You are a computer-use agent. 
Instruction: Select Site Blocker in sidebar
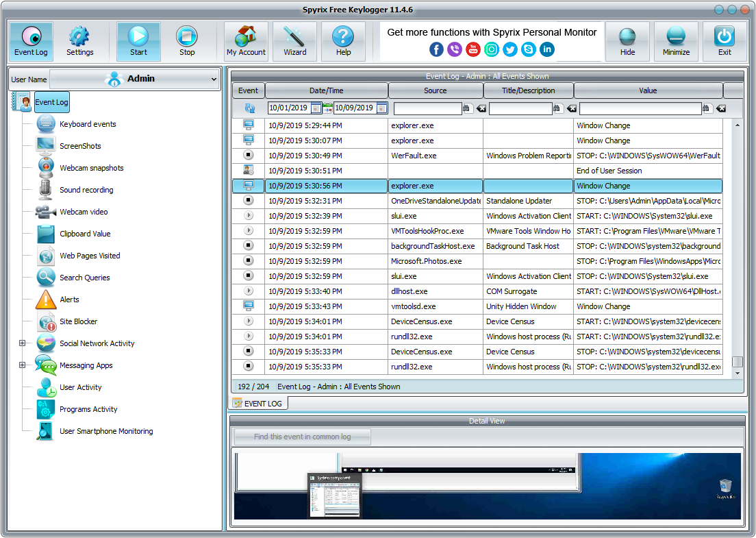pyautogui.click(x=79, y=322)
